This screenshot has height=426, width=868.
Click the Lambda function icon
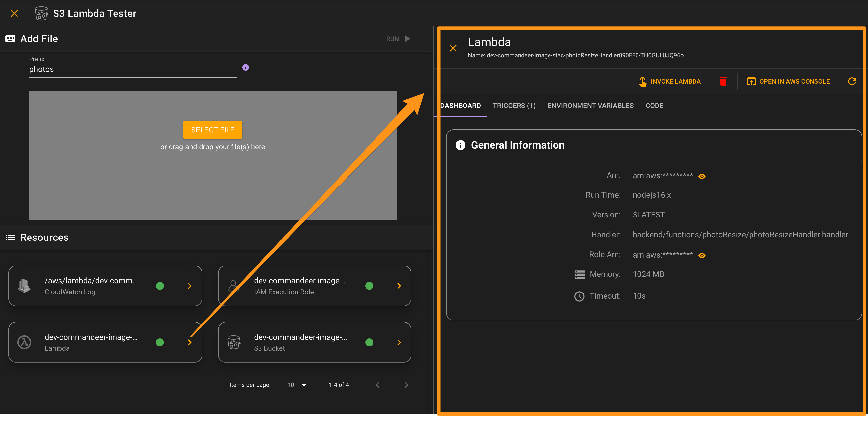pyautogui.click(x=24, y=342)
